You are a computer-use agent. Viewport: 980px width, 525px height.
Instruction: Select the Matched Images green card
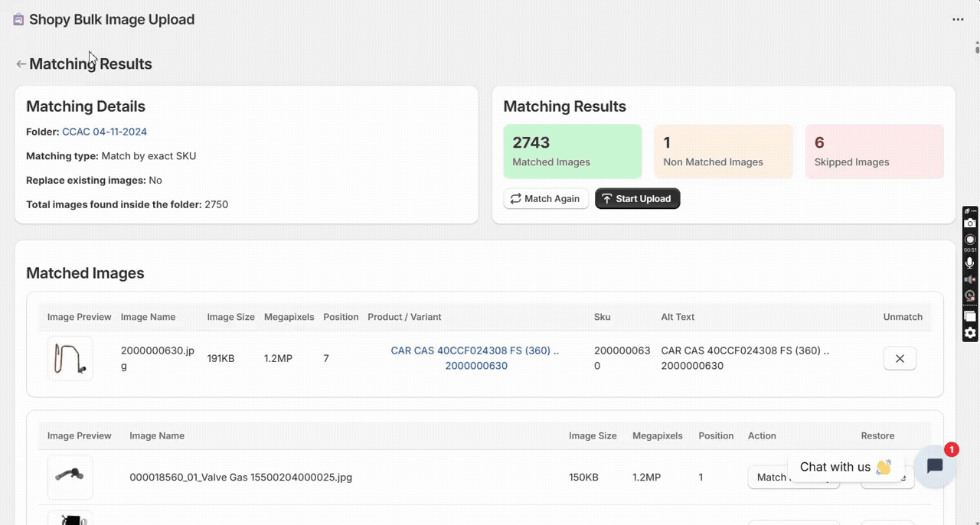pos(572,152)
